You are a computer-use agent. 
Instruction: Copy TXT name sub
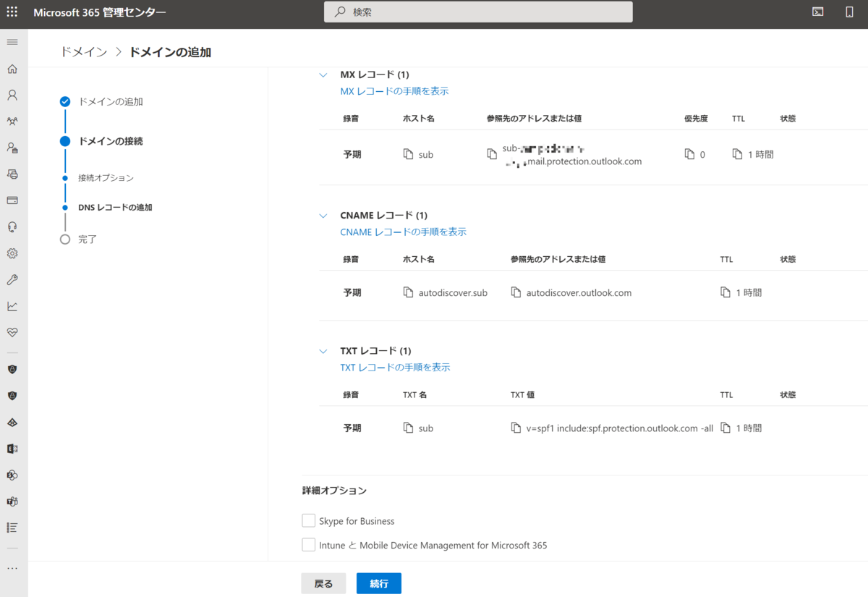pos(409,428)
